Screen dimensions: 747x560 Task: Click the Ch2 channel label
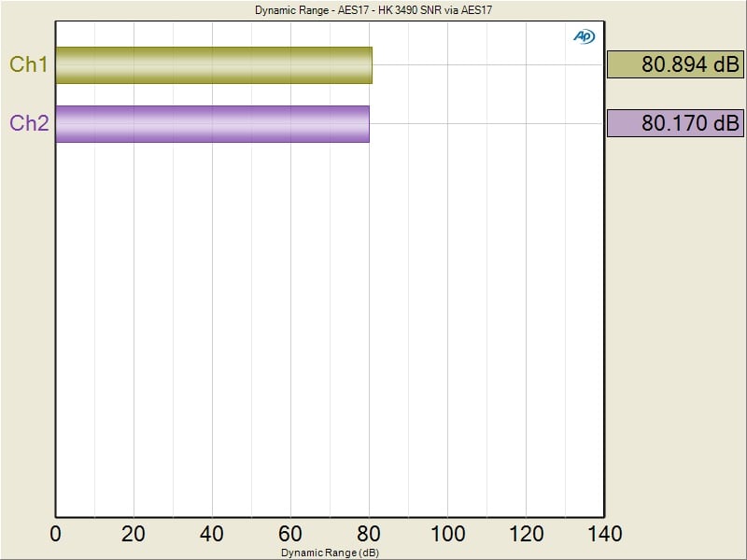(x=29, y=123)
